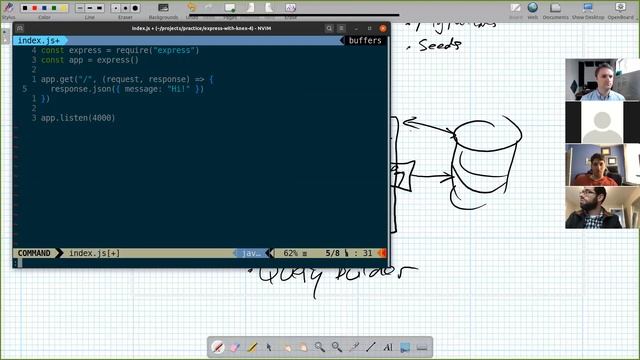Click the Zoom in magnifier
Screen dimensions: 640x360
pos(320,347)
